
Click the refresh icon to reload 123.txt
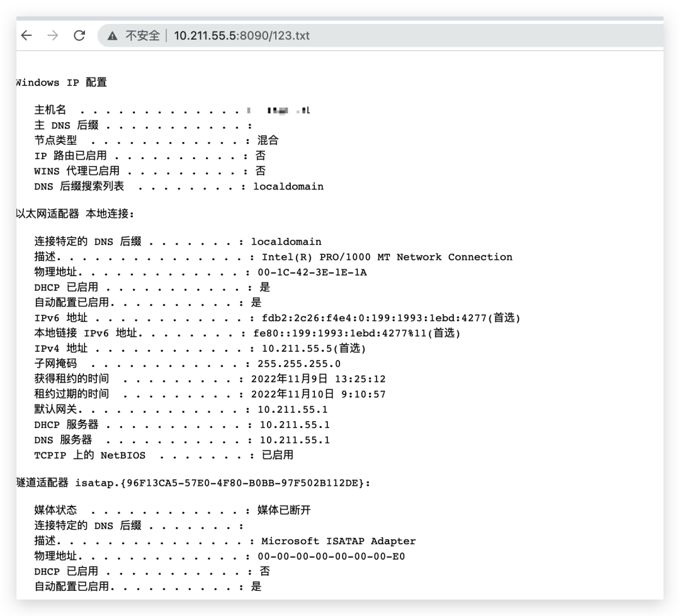coord(79,36)
